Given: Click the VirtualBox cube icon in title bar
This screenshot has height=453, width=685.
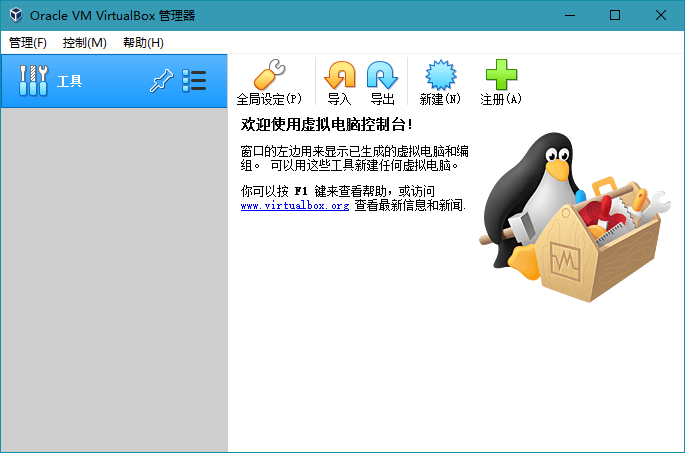Looking at the screenshot, I should pos(16,15).
